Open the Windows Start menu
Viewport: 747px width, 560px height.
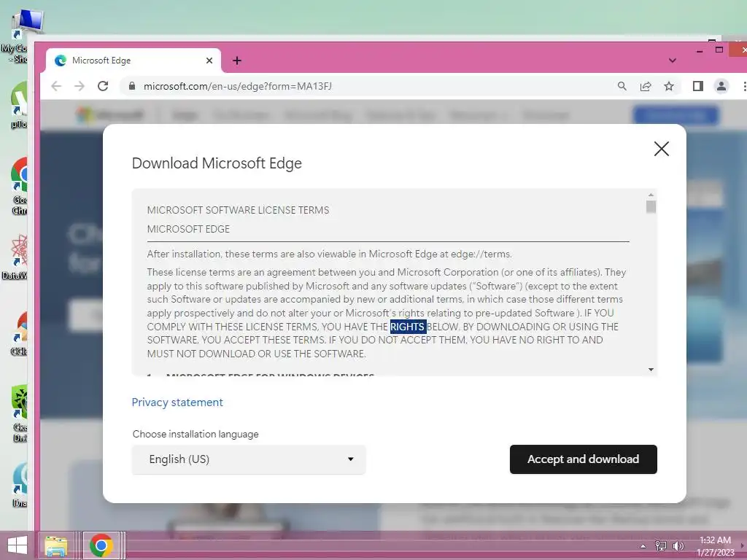pyautogui.click(x=18, y=545)
